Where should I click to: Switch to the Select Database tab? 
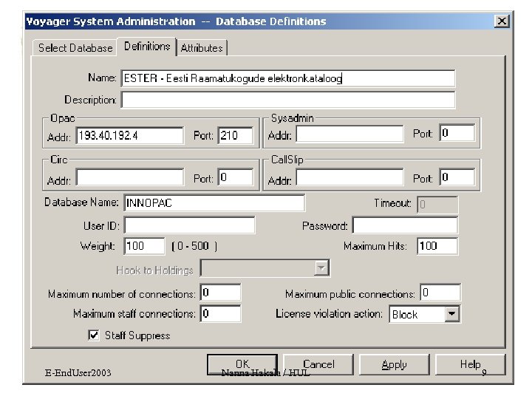point(75,48)
